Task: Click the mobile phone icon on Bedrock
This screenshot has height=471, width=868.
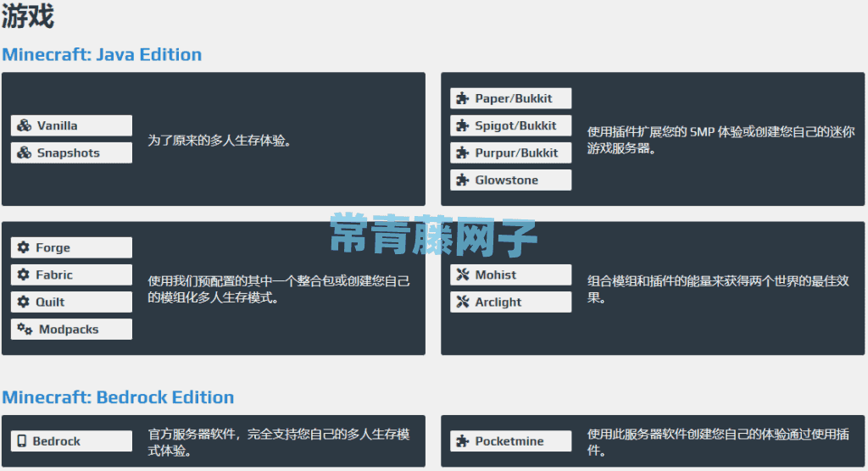Action: [21, 441]
